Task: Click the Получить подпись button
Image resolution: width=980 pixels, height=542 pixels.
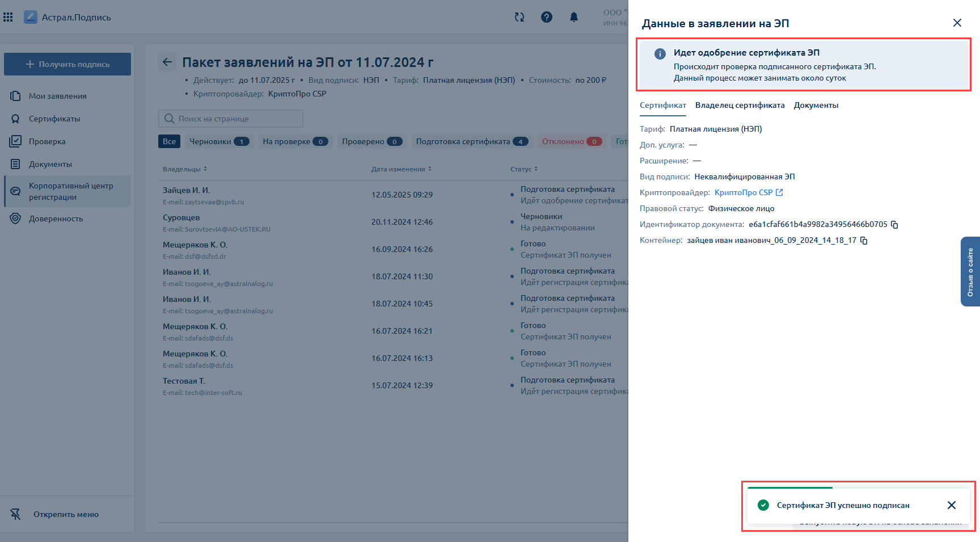Action: pyautogui.click(x=67, y=64)
